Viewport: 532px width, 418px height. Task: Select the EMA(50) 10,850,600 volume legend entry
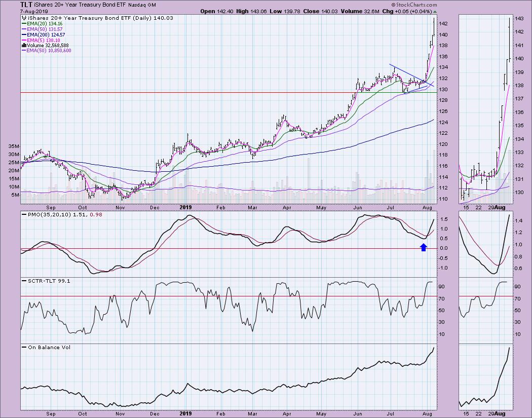(47, 51)
